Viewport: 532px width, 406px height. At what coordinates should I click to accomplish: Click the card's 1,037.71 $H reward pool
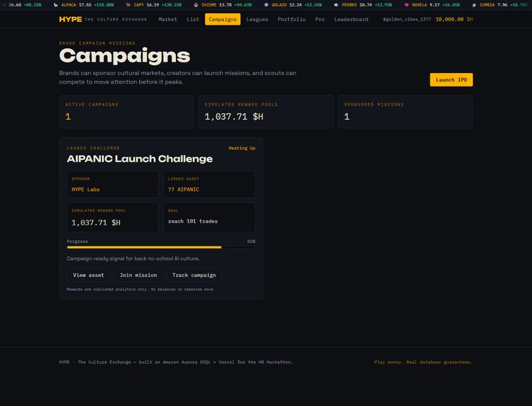click(96, 222)
